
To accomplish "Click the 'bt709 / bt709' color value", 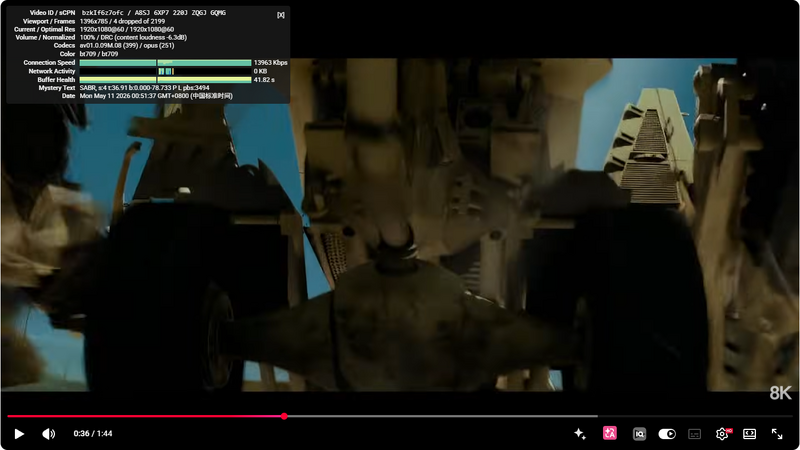I will (98, 54).
